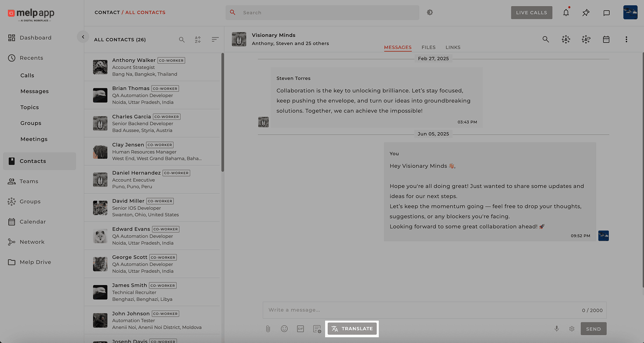Open the three-dot conversation menu
Screen dimensions: 644x343
click(x=626, y=39)
